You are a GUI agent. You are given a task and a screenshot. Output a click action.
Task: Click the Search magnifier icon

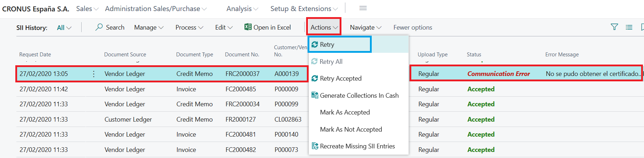pos(99,27)
